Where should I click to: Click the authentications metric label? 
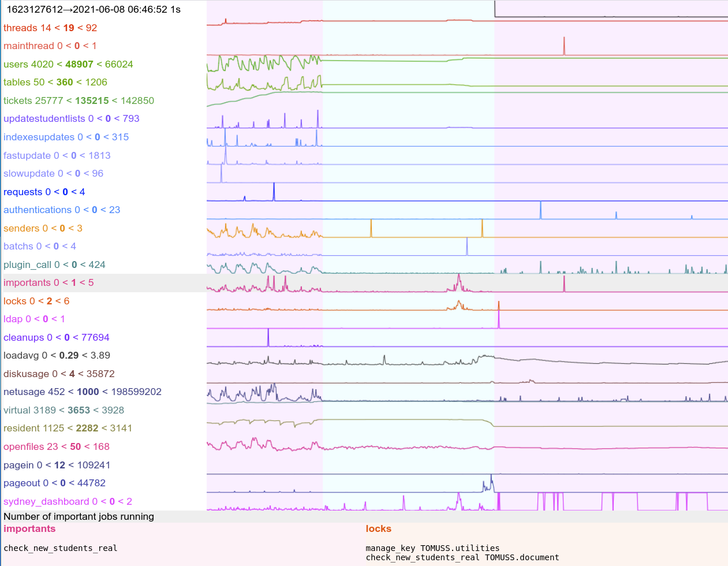pyautogui.click(x=62, y=210)
